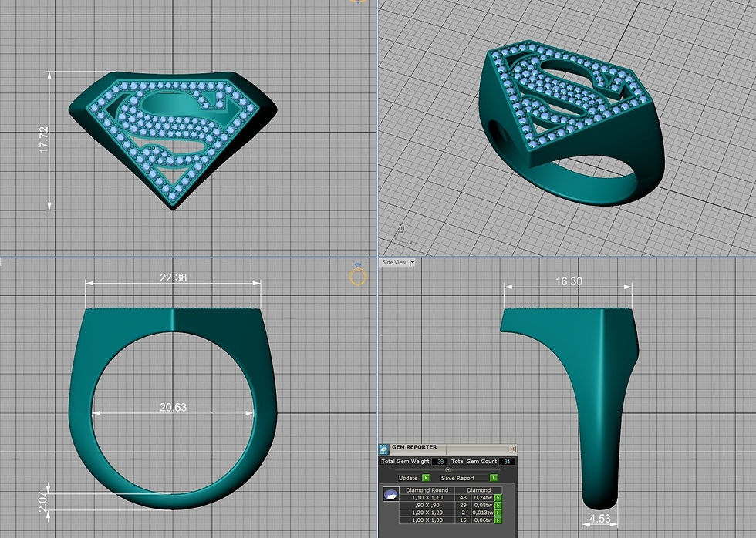Click the Update text button
The height and width of the screenshot is (538, 756).
[408, 478]
